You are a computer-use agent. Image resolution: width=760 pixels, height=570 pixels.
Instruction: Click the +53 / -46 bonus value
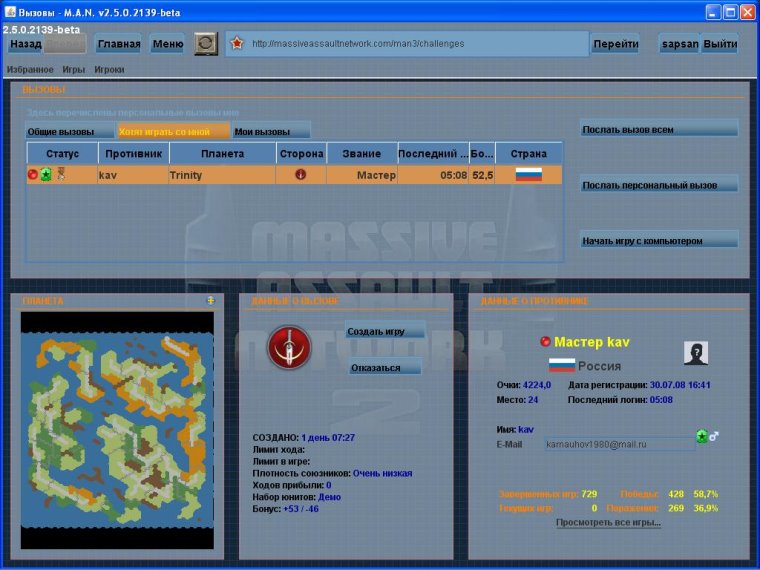(x=301, y=508)
